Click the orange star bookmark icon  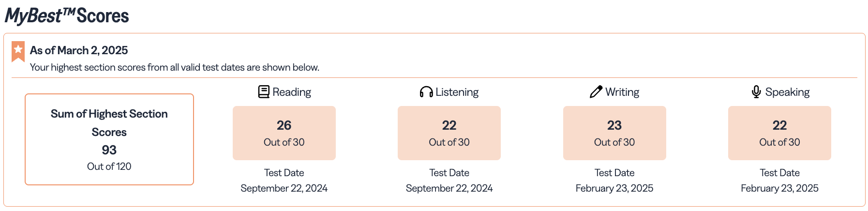(18, 51)
